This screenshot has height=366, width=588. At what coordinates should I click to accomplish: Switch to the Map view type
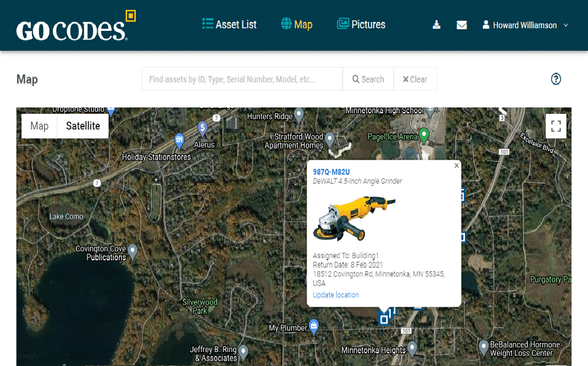(x=39, y=125)
